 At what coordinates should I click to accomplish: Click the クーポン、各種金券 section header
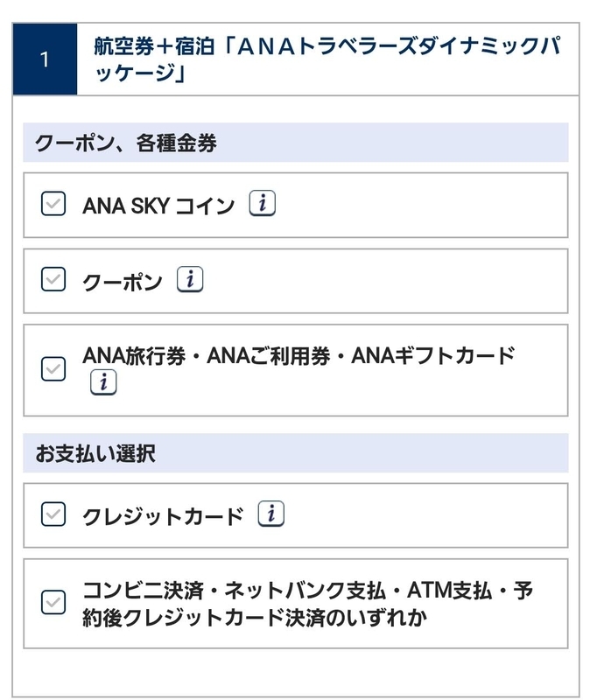pos(296,143)
